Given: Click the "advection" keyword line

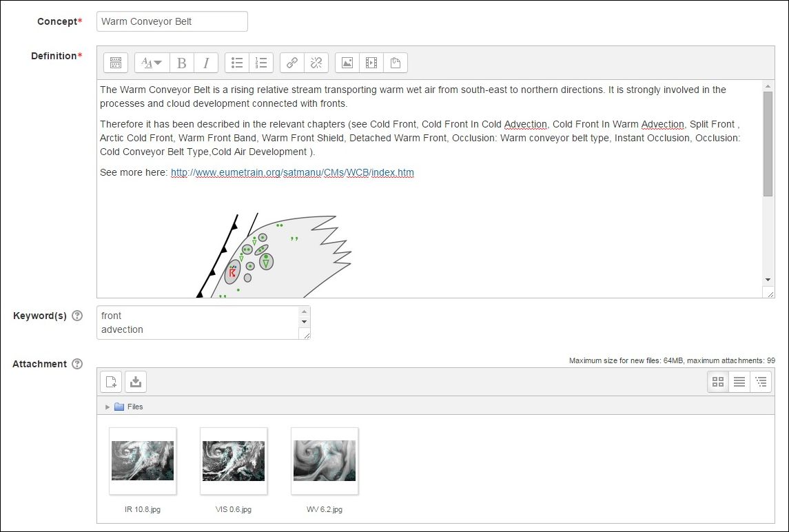Looking at the screenshot, I should click(x=122, y=329).
